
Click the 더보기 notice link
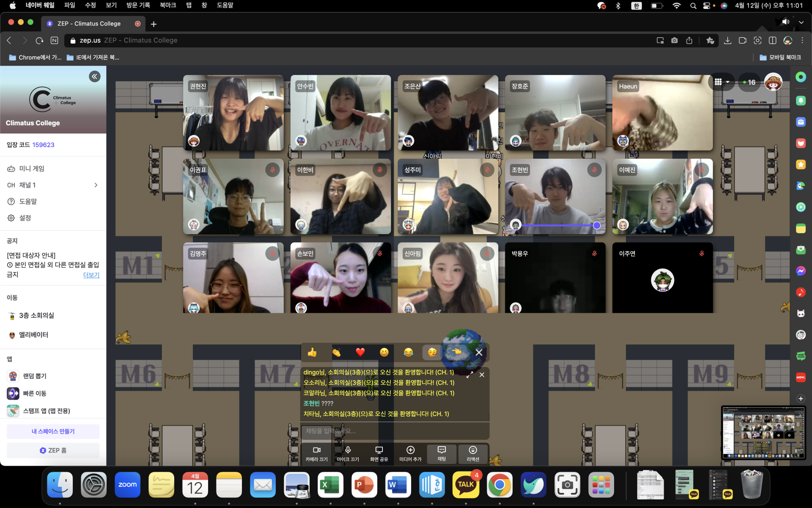[x=91, y=275]
